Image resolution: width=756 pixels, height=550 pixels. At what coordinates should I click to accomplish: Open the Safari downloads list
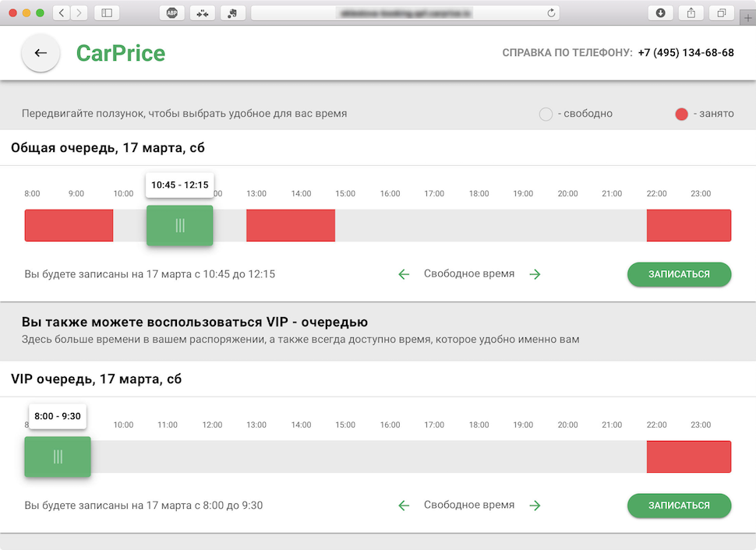[660, 12]
